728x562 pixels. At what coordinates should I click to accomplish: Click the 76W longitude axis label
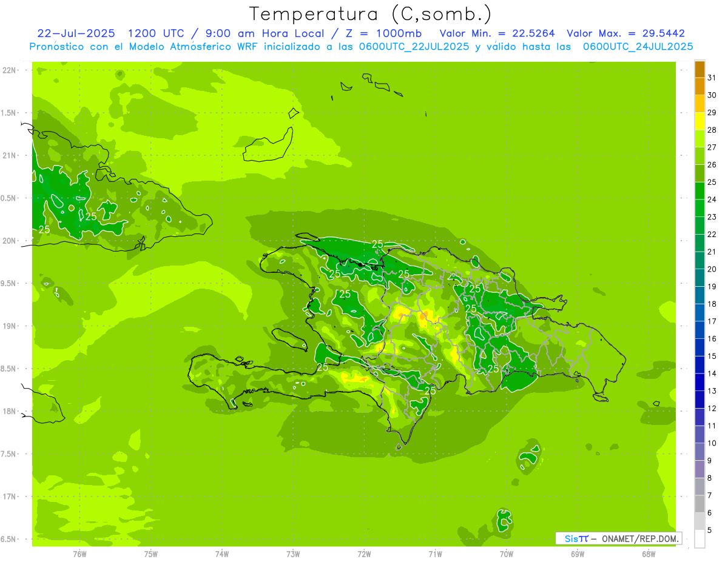pyautogui.click(x=79, y=554)
